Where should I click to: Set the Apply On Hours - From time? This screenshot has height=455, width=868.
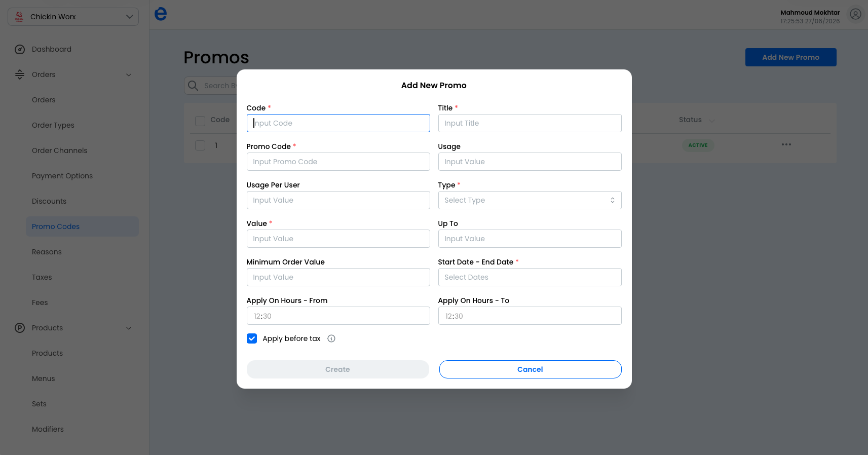pos(338,316)
